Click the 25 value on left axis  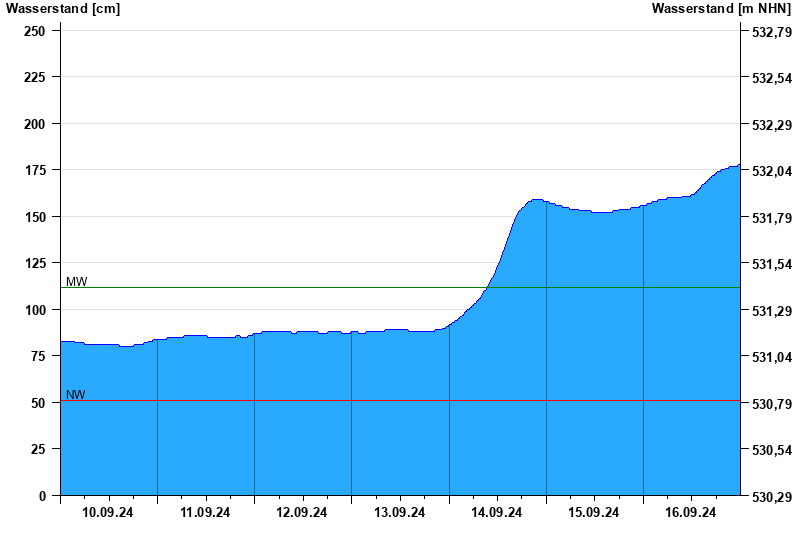[x=38, y=449]
